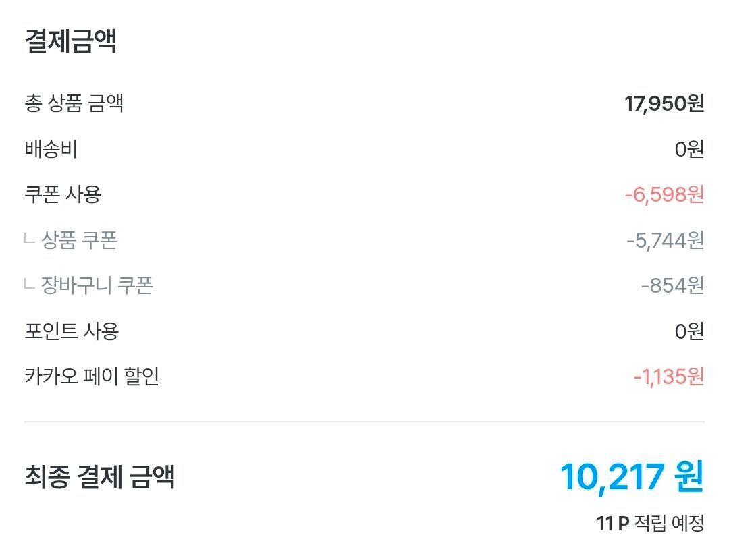Image resolution: width=729 pixels, height=560 pixels.
Task: Click the sub-item indent icon beside 상품 쿠폰
Action: pos(29,240)
